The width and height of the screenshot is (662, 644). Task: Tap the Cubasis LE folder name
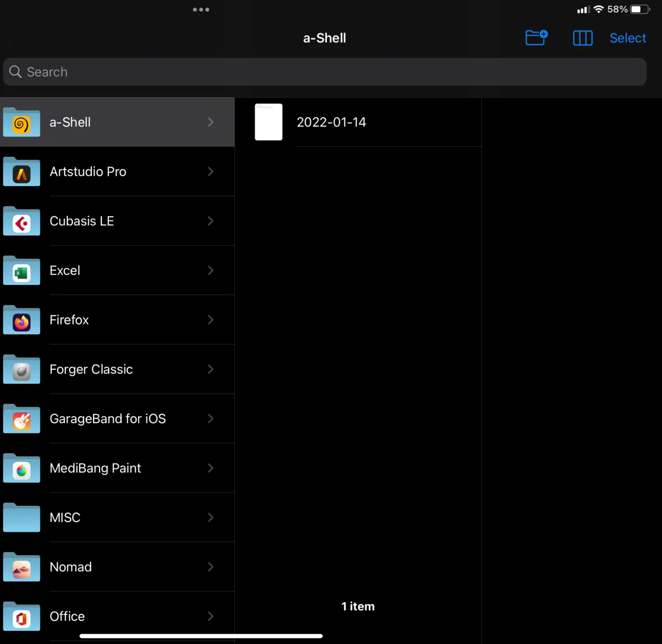pos(82,221)
